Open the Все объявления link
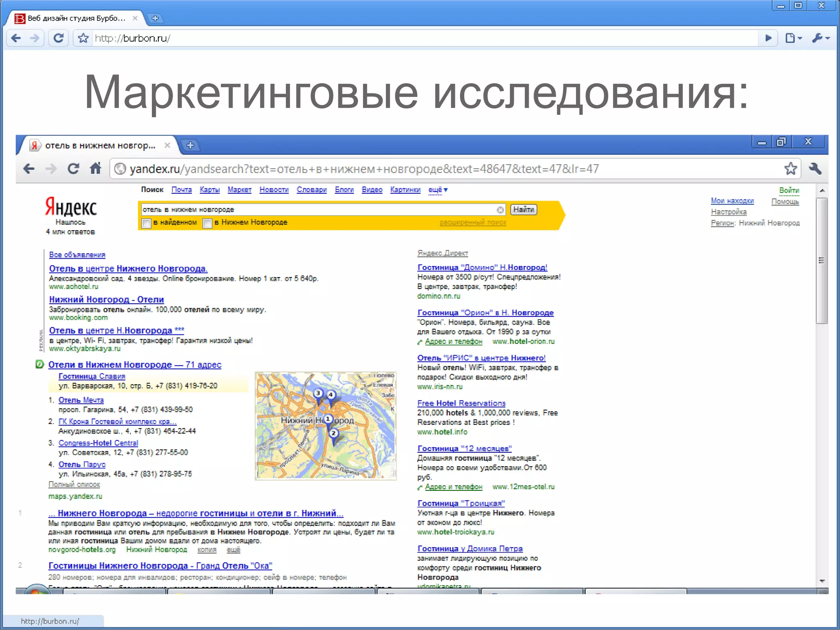Viewport: 840px width, 630px height. tap(77, 255)
